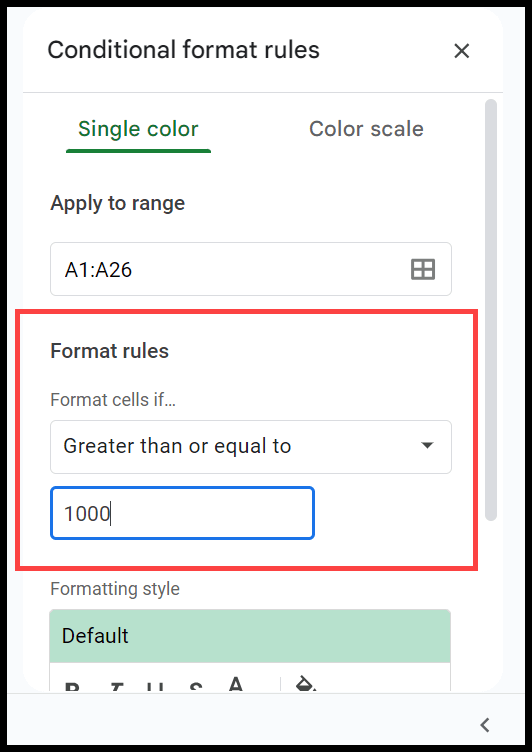Open the text color picker icon

(x=235, y=684)
